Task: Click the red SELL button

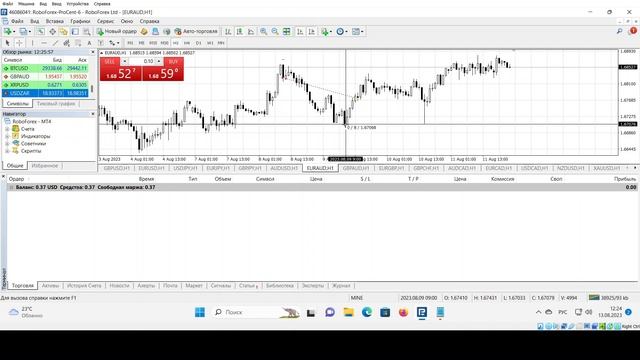Action: (x=110, y=62)
